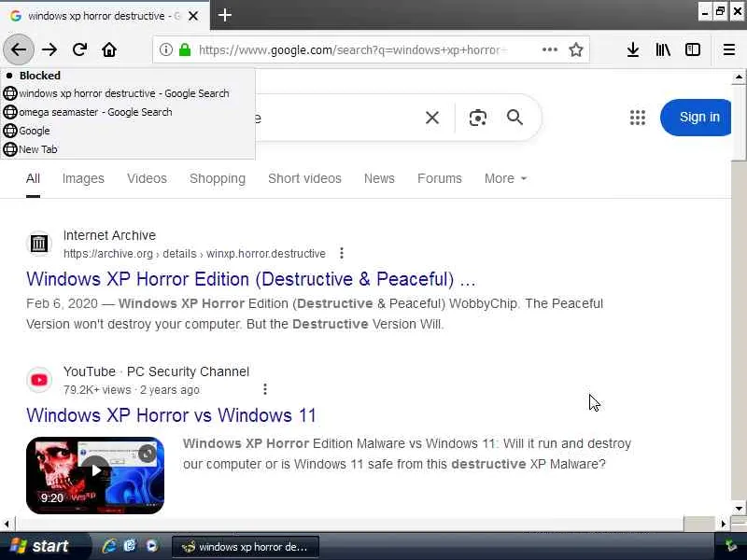Viewport: 747px width, 560px height.
Task: Expand the More search filters dropdown
Action: click(x=505, y=178)
